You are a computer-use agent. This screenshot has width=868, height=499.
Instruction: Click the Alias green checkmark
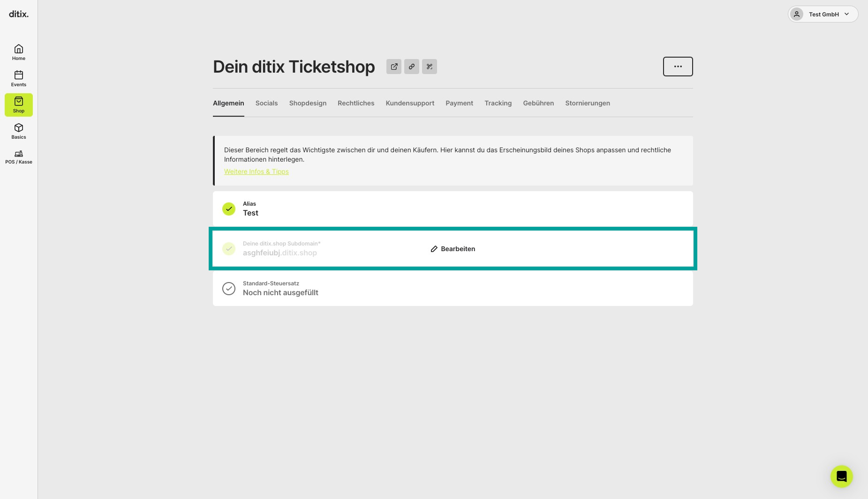pyautogui.click(x=229, y=209)
